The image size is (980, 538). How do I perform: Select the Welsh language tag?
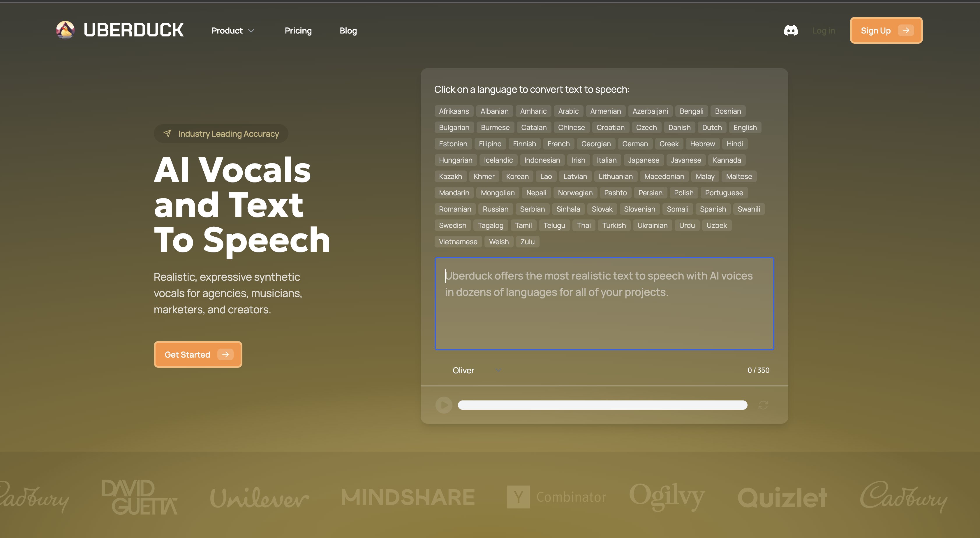click(x=498, y=242)
